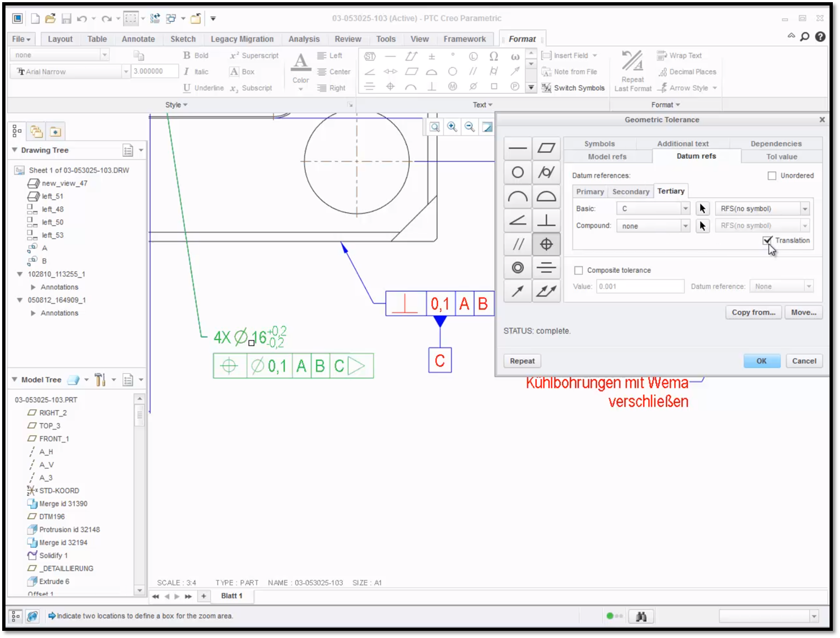Switch to the Primary datum tab
This screenshot has width=840, height=638.
590,192
